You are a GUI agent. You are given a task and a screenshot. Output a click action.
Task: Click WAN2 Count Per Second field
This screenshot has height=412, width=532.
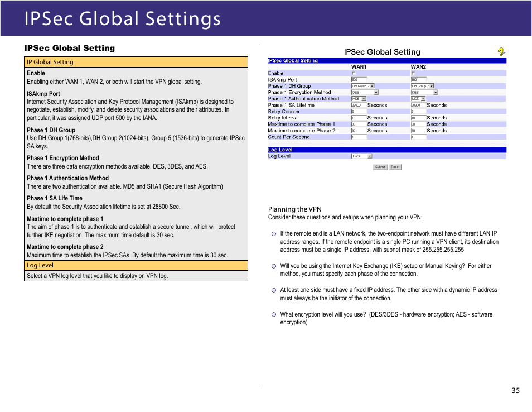tap(419, 137)
